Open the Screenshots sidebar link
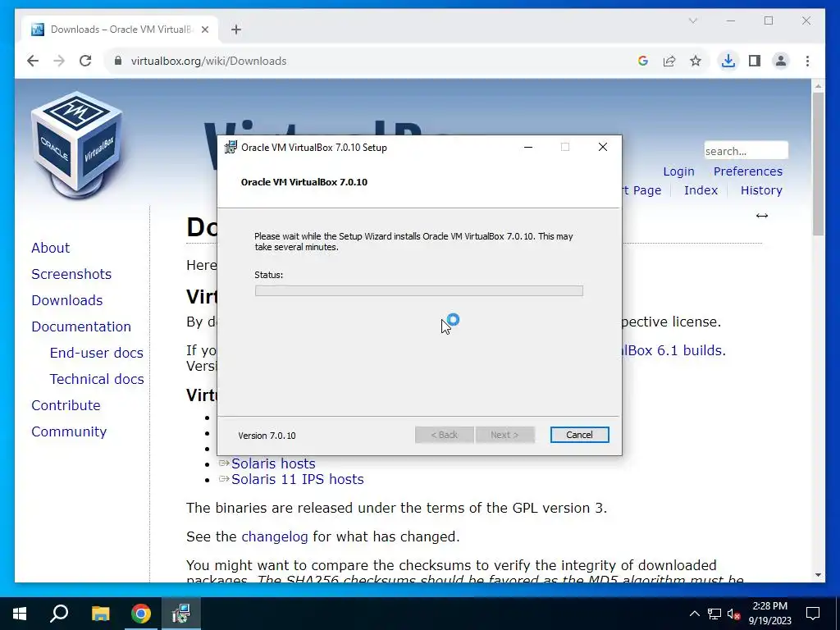The width and height of the screenshot is (840, 630). click(71, 274)
